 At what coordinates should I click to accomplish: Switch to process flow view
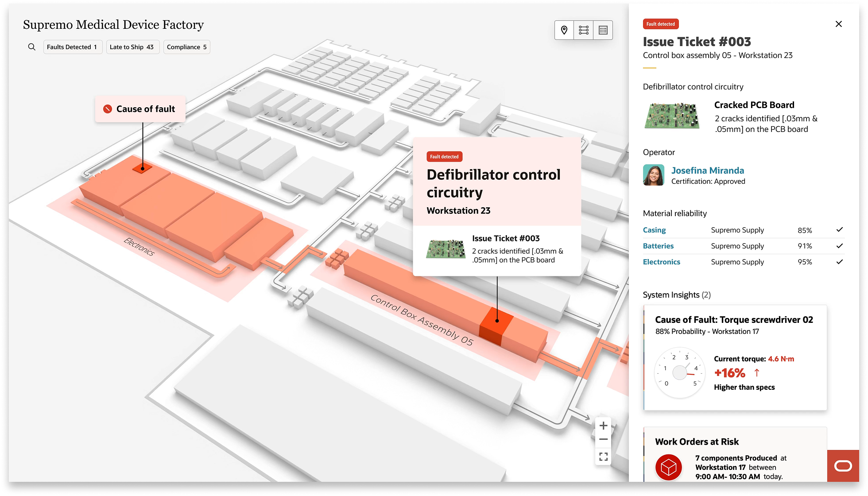click(x=584, y=30)
